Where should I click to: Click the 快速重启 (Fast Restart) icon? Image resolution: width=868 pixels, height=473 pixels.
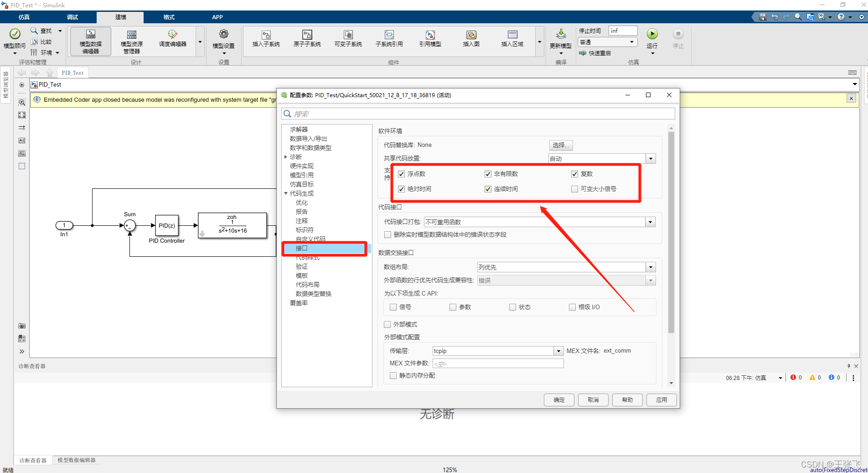coord(583,53)
